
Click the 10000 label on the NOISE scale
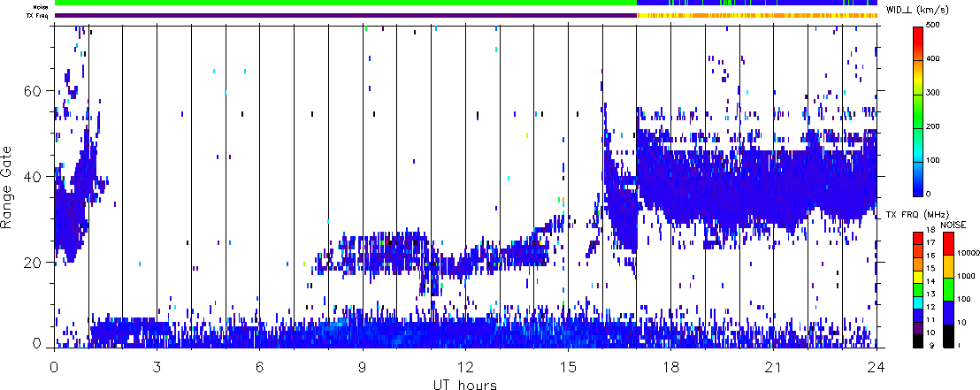point(969,253)
